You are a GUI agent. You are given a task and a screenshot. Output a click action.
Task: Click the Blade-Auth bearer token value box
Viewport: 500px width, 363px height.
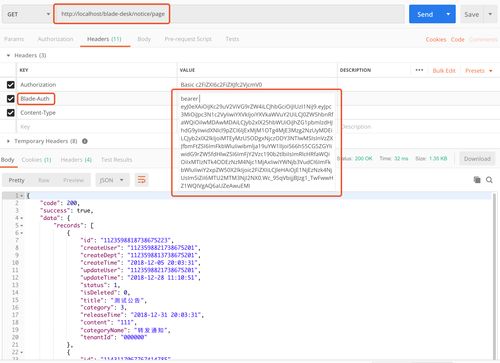coord(256,142)
